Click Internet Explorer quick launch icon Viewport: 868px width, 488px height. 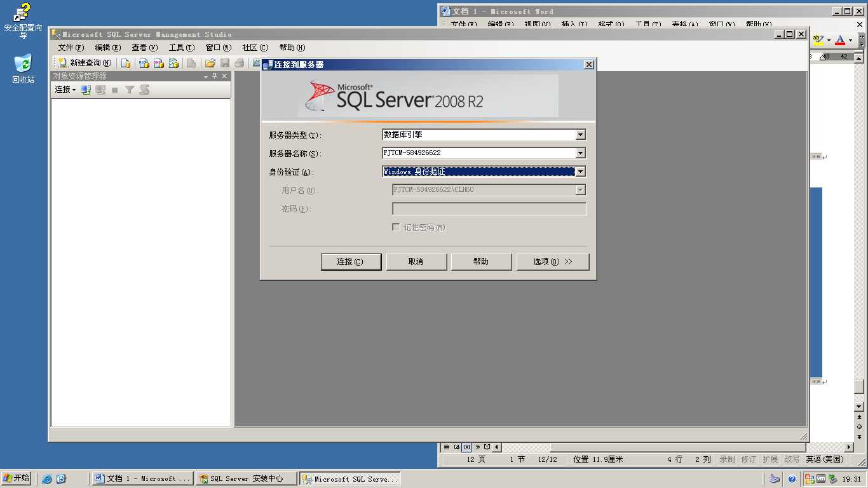[46, 479]
